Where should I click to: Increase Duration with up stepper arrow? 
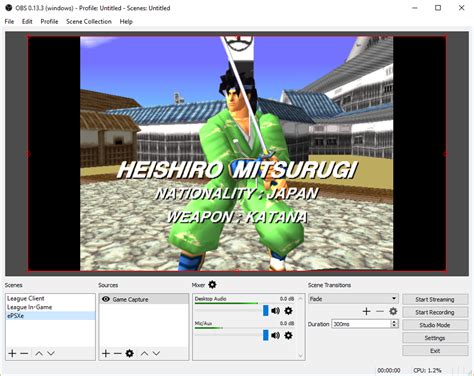point(394,322)
